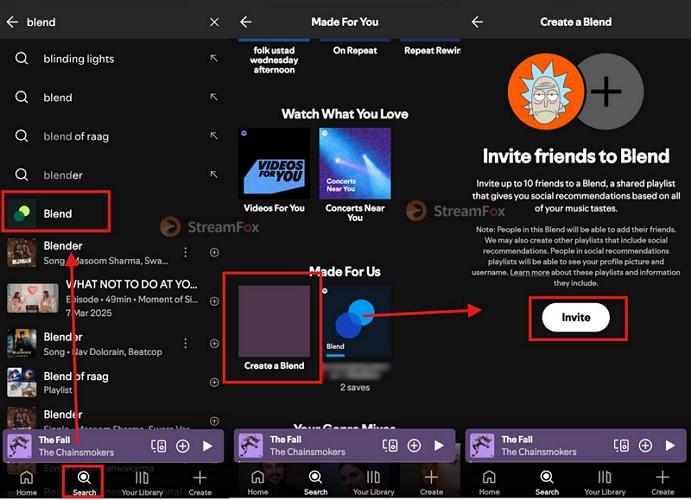Image resolution: width=691 pixels, height=500 pixels.
Task: Open Your Library tab in middle screen
Action: point(373,482)
